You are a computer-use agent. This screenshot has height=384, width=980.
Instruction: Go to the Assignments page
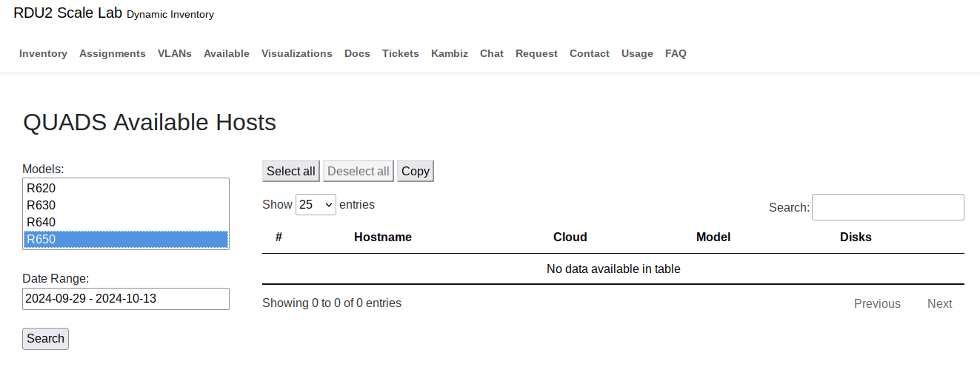tap(113, 53)
